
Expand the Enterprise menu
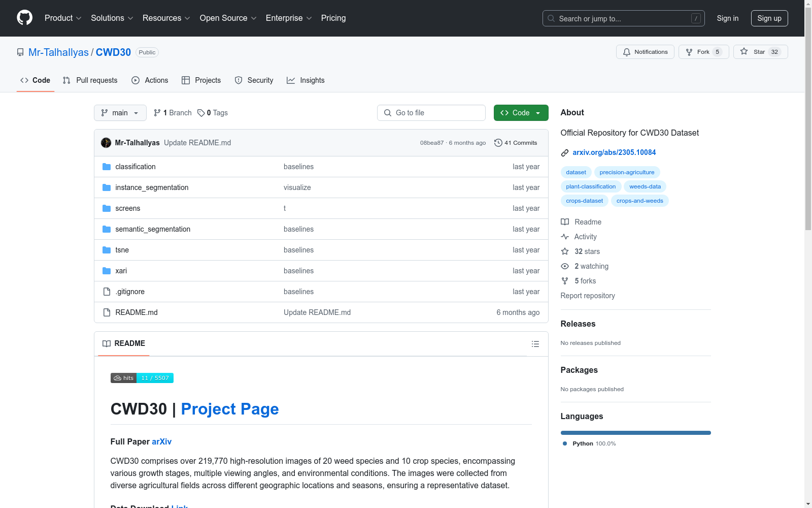pyautogui.click(x=289, y=18)
